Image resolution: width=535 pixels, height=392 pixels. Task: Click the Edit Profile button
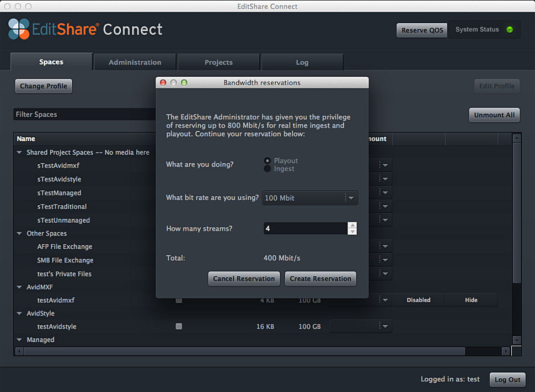click(x=497, y=86)
